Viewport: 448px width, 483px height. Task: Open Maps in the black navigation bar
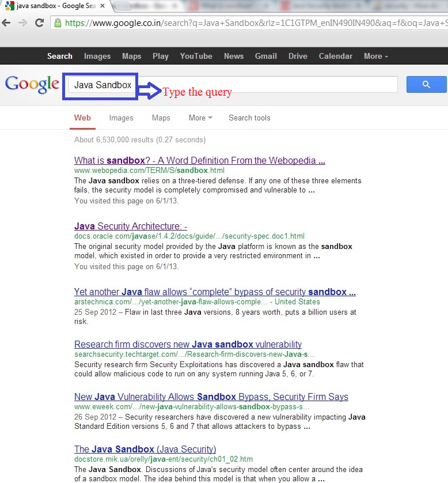pos(132,56)
